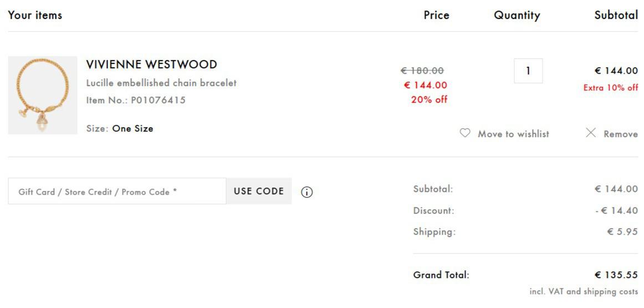Select the Move to wishlist text
The image size is (644, 308).
click(x=513, y=134)
